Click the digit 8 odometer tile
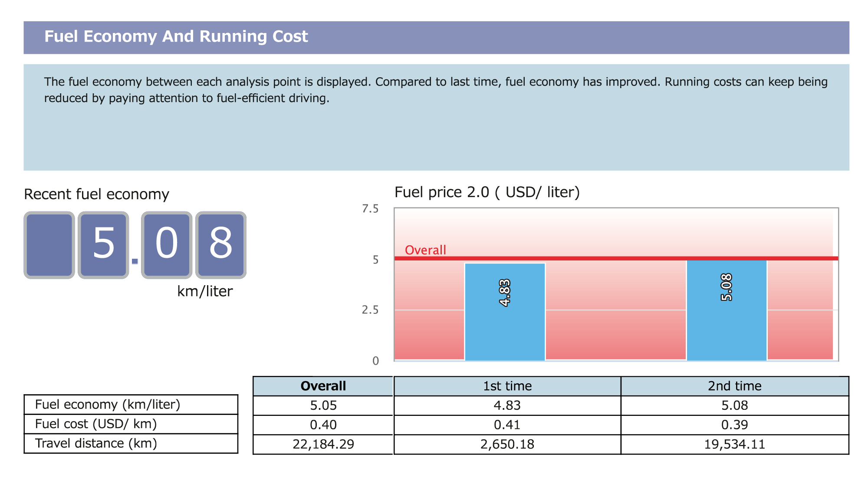The height and width of the screenshot is (494, 868). tap(221, 245)
